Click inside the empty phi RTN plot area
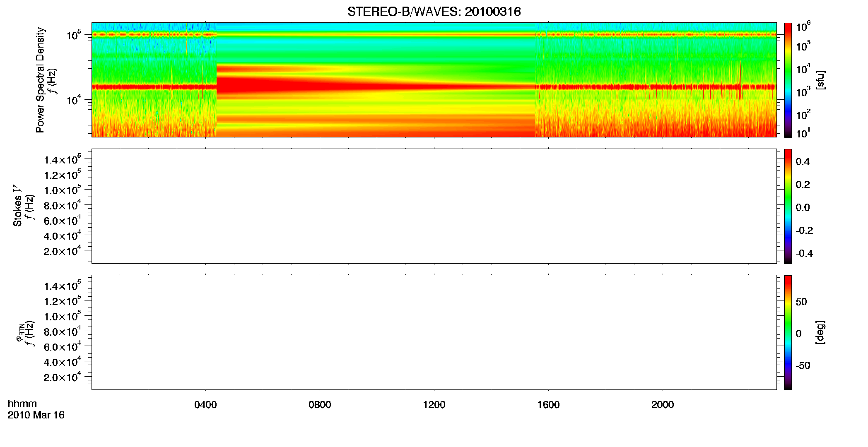The image size is (868, 447). 434,332
